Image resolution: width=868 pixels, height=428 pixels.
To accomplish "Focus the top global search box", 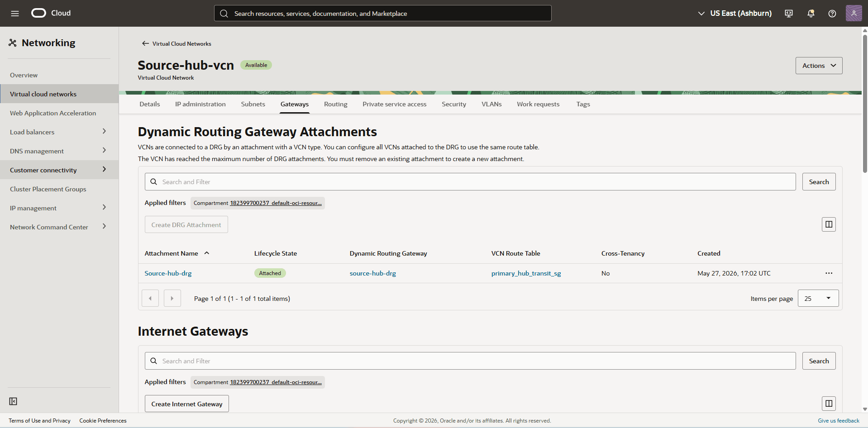I will (x=382, y=14).
